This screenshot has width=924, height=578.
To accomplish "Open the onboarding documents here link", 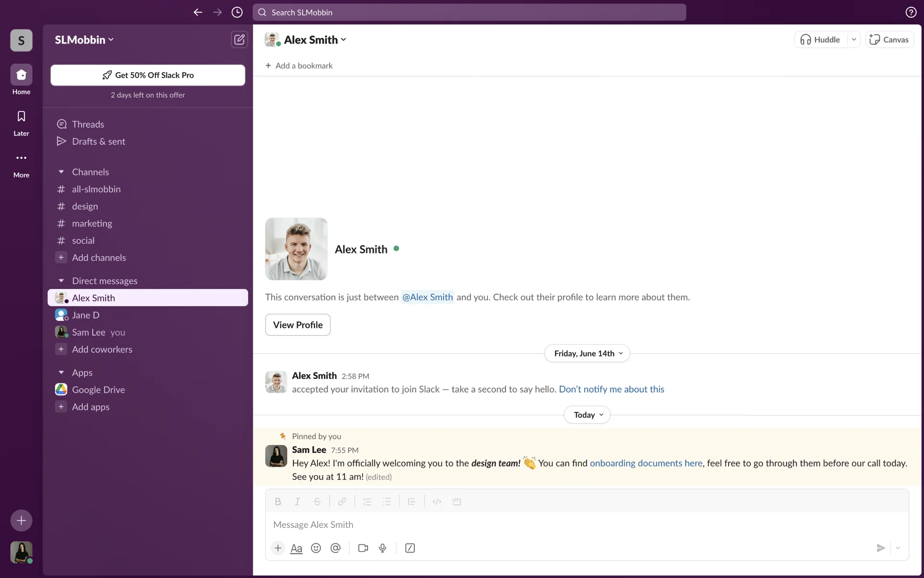I will tap(646, 463).
